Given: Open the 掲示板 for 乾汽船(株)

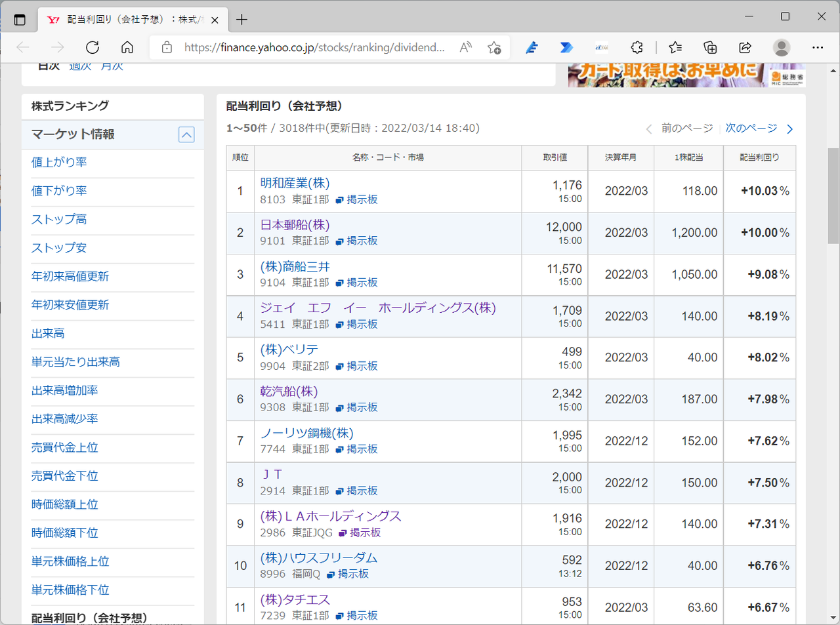Looking at the screenshot, I should click(360, 407).
